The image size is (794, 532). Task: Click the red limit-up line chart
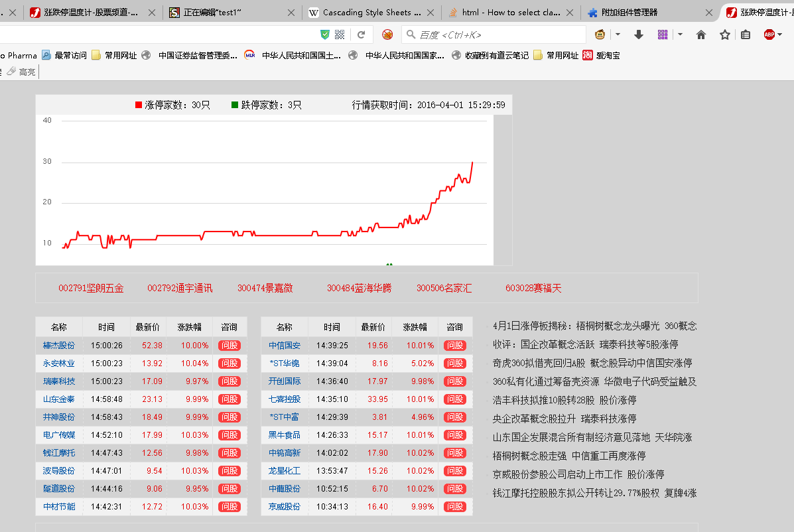click(267, 205)
